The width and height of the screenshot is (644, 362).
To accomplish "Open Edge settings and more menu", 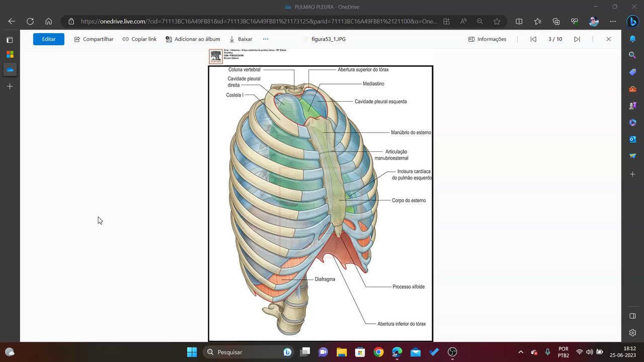I will 613,22.
